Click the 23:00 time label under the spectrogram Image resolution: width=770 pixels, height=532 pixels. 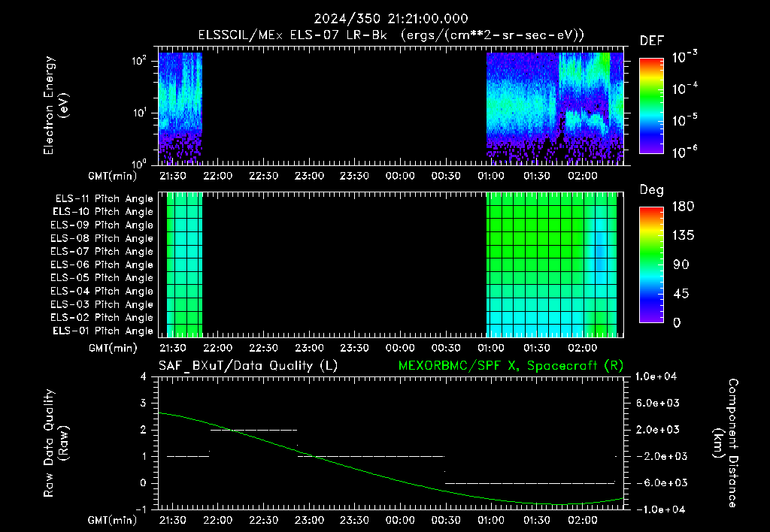pyautogui.click(x=309, y=176)
